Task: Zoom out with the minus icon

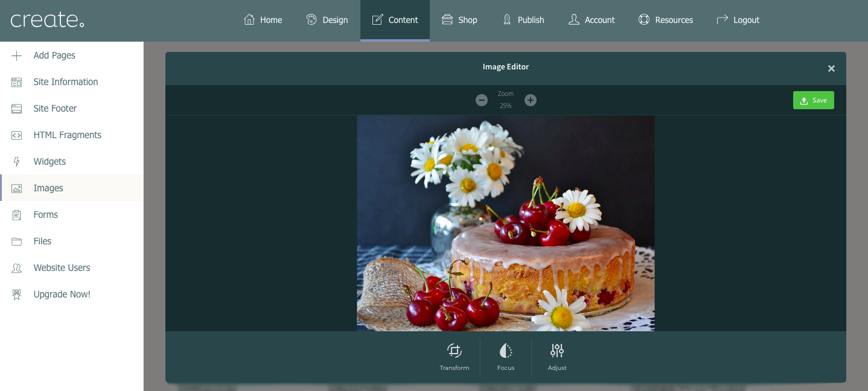Action: coord(482,100)
